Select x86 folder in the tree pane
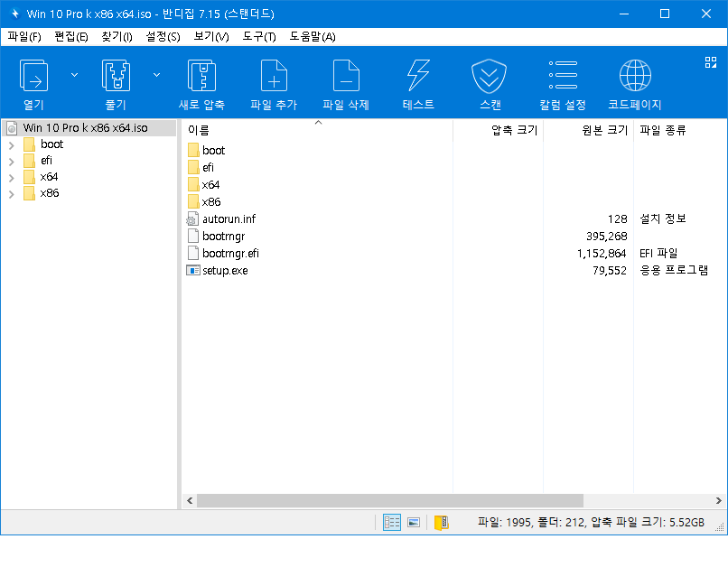This screenshot has width=728, height=567. pos(49,193)
